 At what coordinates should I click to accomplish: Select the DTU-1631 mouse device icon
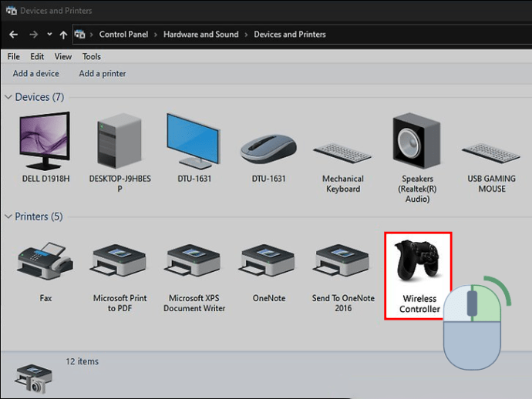coord(268,149)
